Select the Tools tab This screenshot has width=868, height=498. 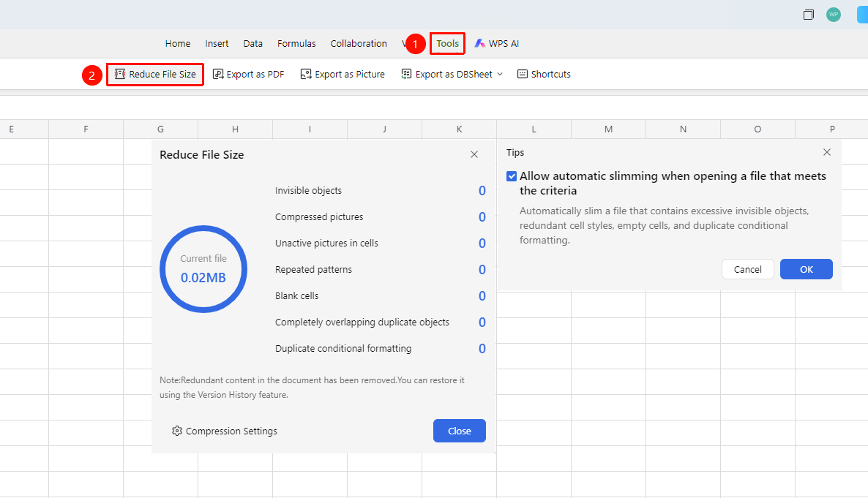(x=447, y=43)
